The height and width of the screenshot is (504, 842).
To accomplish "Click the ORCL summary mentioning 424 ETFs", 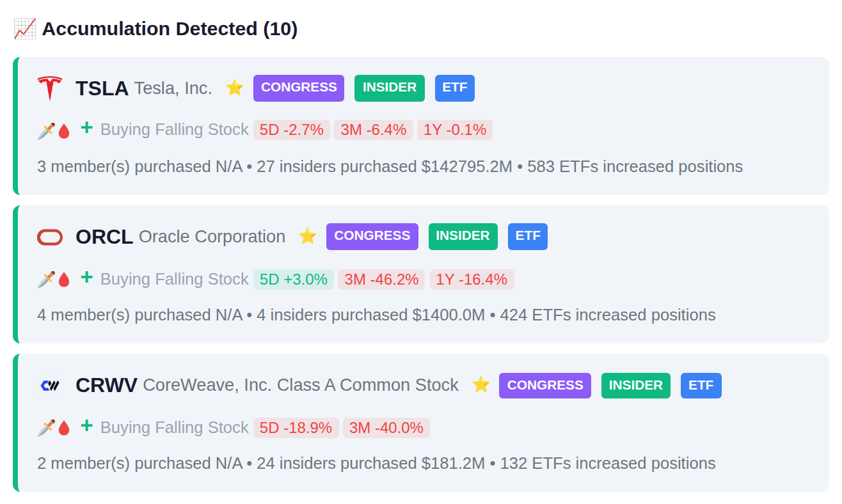I will pos(376,315).
